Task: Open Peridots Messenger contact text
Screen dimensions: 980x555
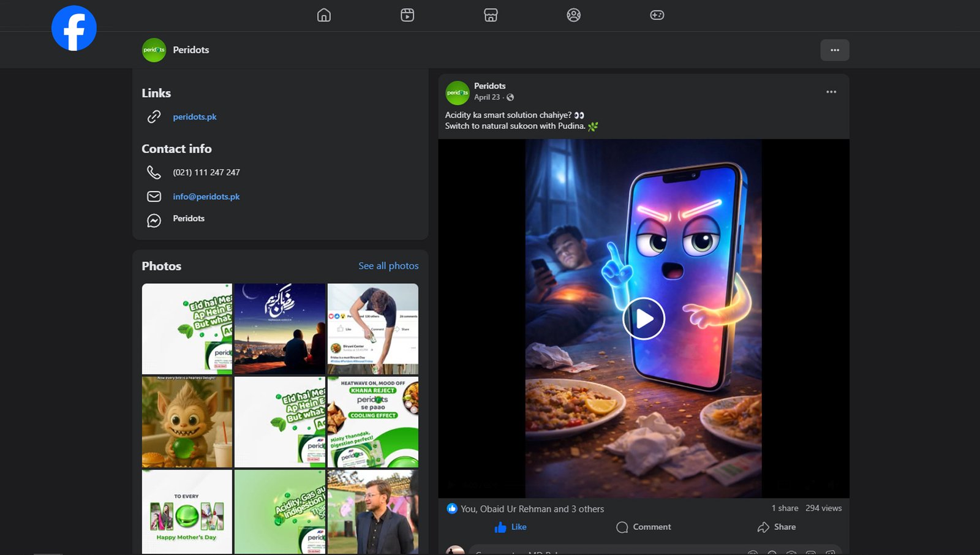Action: 189,218
